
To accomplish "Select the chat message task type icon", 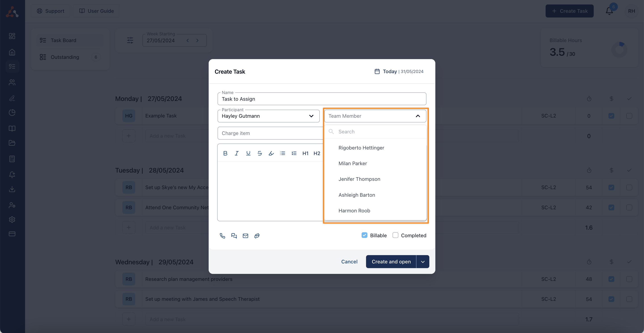I will click(x=234, y=235).
